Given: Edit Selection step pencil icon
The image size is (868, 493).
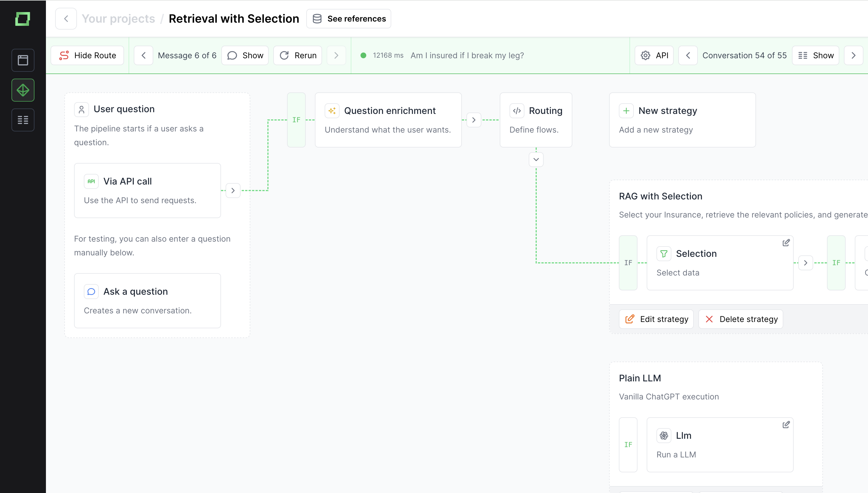Looking at the screenshot, I should click(x=786, y=243).
